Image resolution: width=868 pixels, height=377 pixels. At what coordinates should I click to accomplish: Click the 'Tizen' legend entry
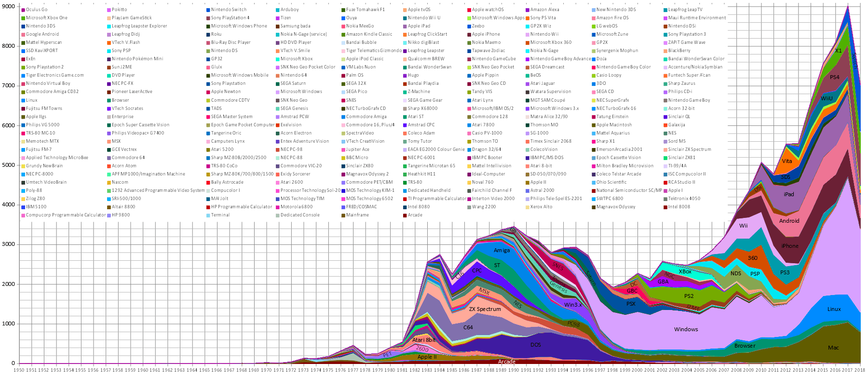click(286, 18)
